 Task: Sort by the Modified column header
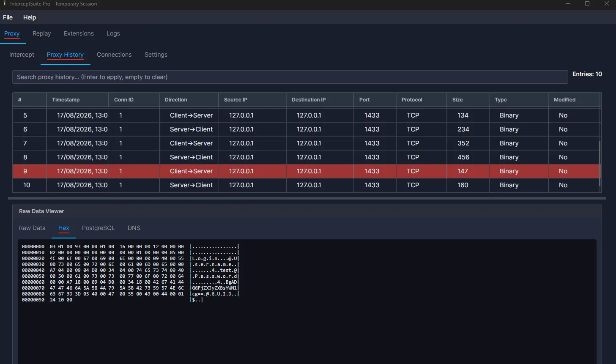(x=574, y=100)
